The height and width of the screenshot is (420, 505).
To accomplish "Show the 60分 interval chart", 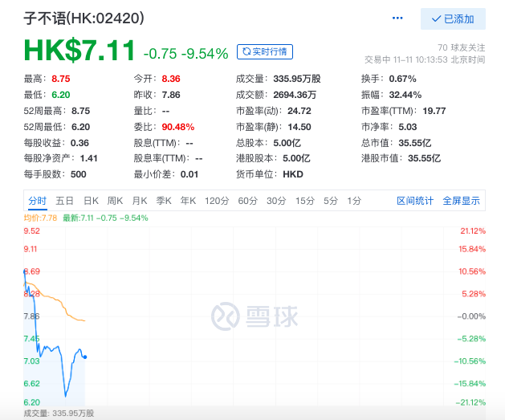I will click(x=247, y=201).
